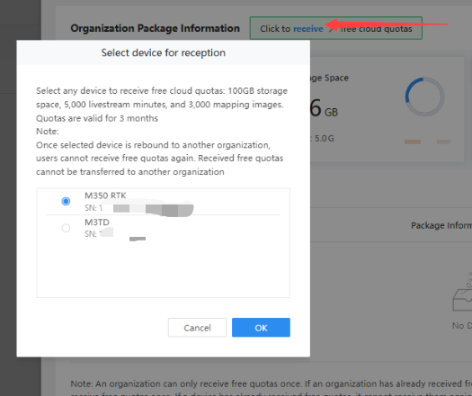The width and height of the screenshot is (472, 396).
Task: Click the OK button in the dialog
Action: click(261, 328)
